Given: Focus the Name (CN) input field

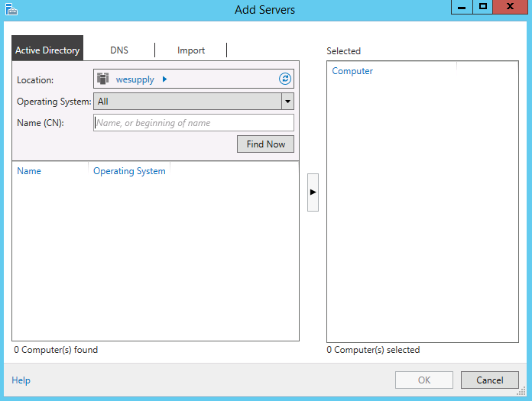Looking at the screenshot, I should (193, 123).
